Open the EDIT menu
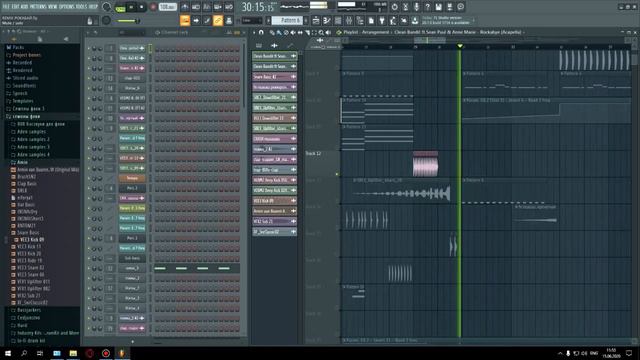The height and width of the screenshot is (360, 640). coord(15,7)
